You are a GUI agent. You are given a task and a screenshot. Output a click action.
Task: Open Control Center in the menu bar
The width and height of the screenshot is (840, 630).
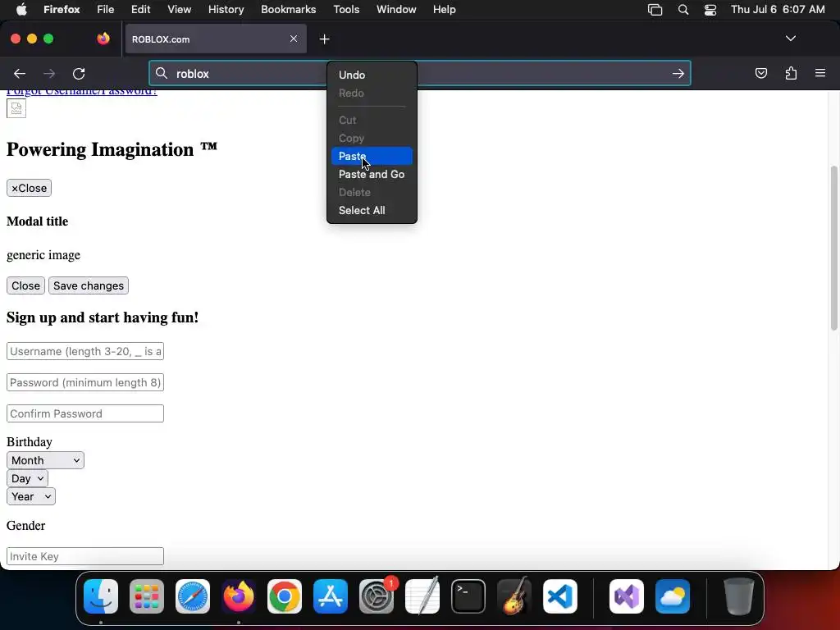[710, 10]
